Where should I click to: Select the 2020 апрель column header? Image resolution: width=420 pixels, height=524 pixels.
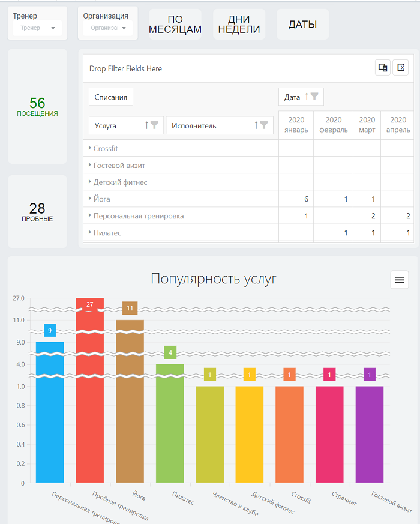(x=398, y=125)
